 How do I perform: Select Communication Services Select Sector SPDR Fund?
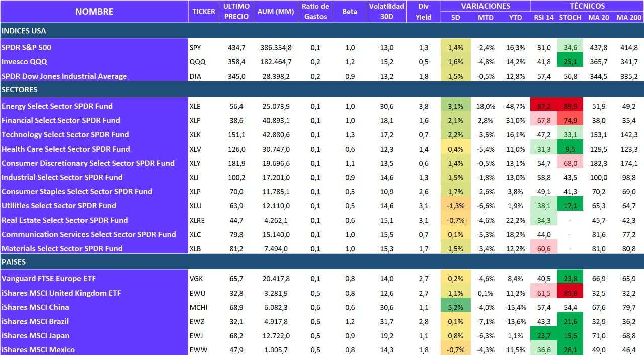[x=94, y=234]
